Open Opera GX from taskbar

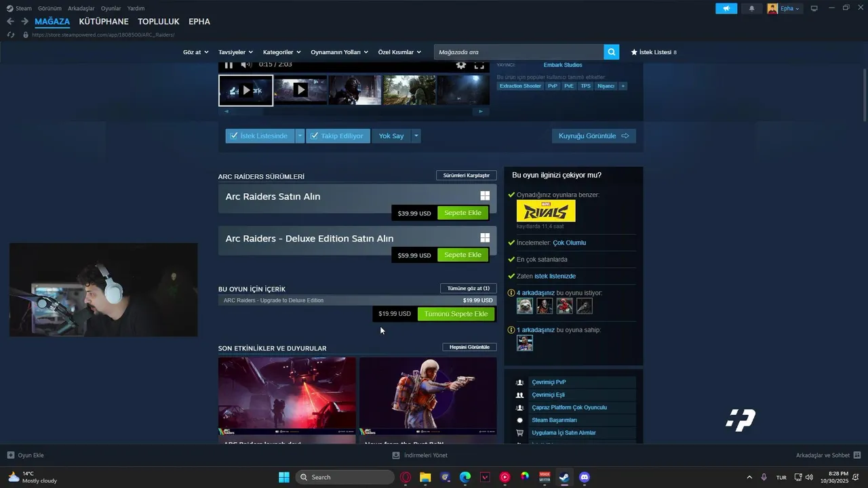tap(406, 477)
